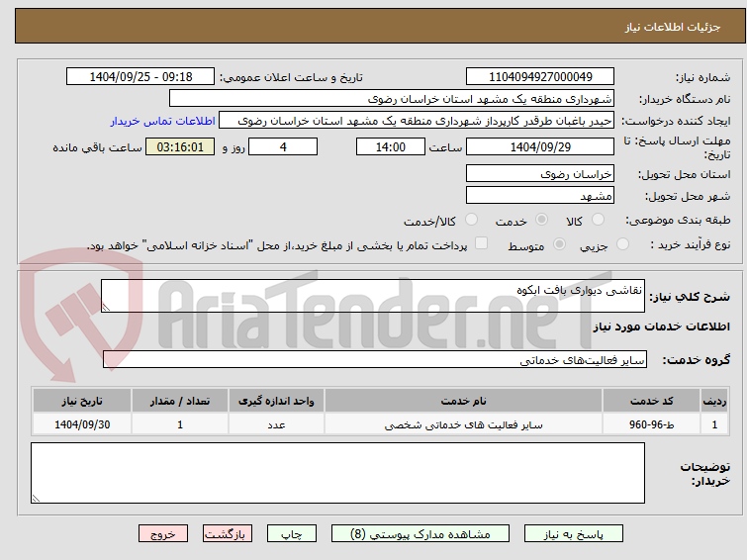Select the متوسط purchase type radio
The width and height of the screenshot is (747, 560).
pos(559,244)
